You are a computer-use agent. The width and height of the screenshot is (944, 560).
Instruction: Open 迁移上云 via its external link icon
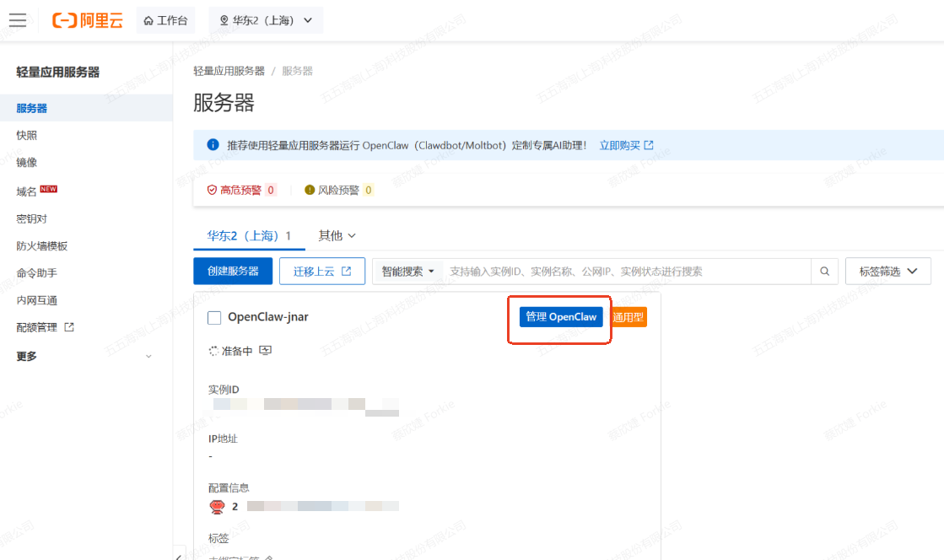pyautogui.click(x=348, y=271)
